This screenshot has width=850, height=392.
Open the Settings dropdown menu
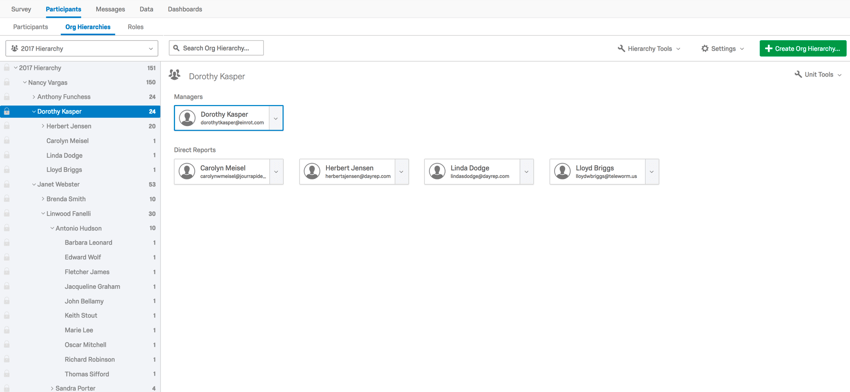(723, 48)
